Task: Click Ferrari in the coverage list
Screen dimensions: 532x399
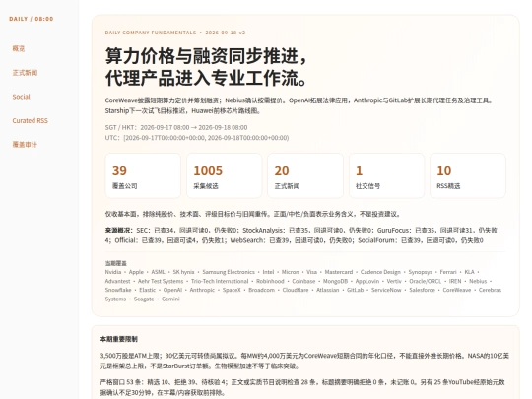Action: (448, 272)
